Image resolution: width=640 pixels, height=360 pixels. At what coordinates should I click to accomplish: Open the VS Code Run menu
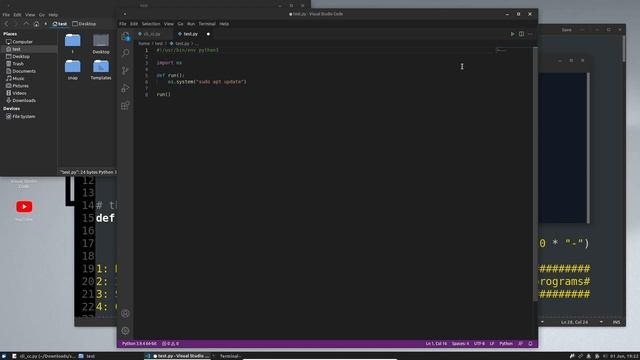click(191, 24)
